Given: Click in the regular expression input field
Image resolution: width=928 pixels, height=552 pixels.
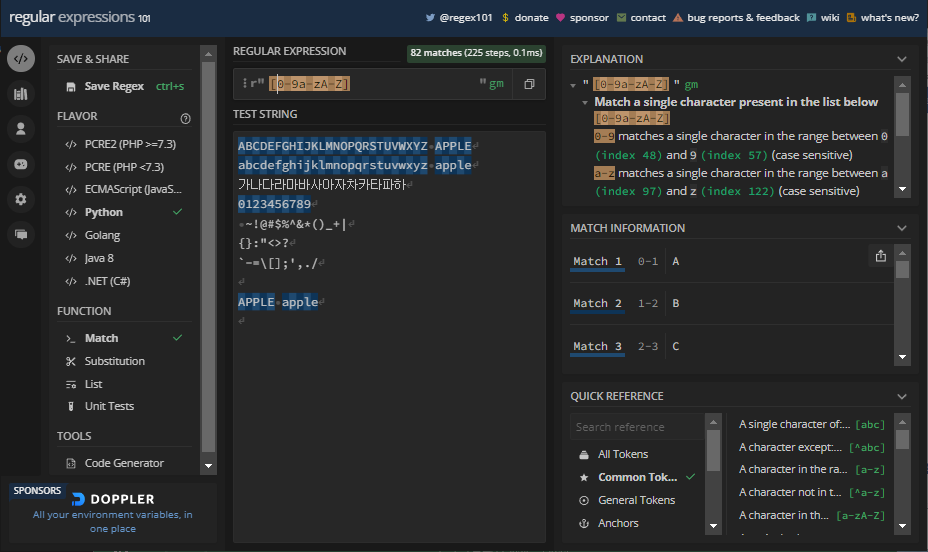Looking at the screenshot, I should [x=373, y=83].
